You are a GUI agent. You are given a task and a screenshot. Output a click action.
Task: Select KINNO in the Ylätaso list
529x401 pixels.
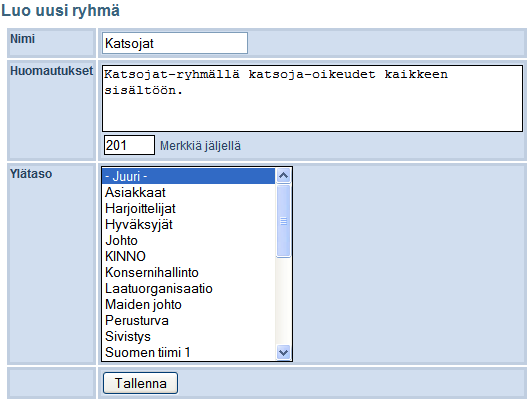[189, 256]
